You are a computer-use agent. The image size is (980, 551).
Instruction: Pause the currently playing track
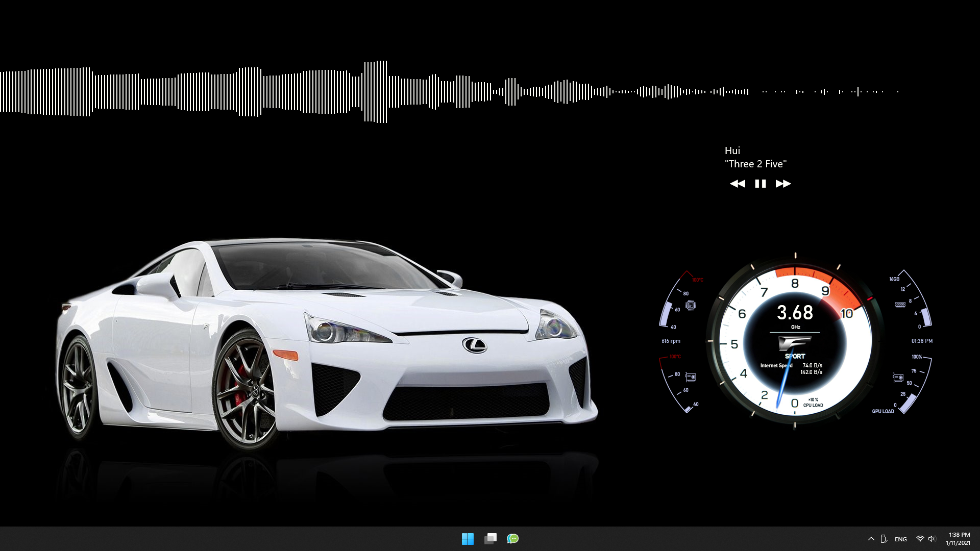(x=760, y=184)
